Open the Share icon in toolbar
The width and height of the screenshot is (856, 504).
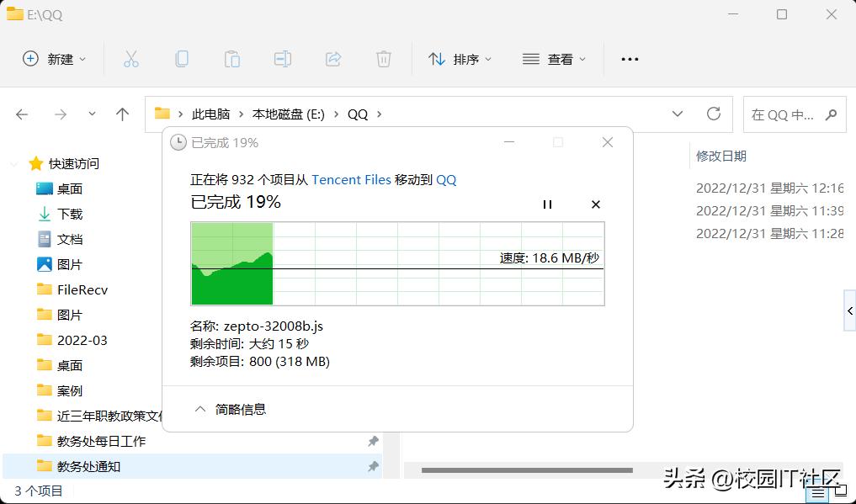click(x=333, y=59)
